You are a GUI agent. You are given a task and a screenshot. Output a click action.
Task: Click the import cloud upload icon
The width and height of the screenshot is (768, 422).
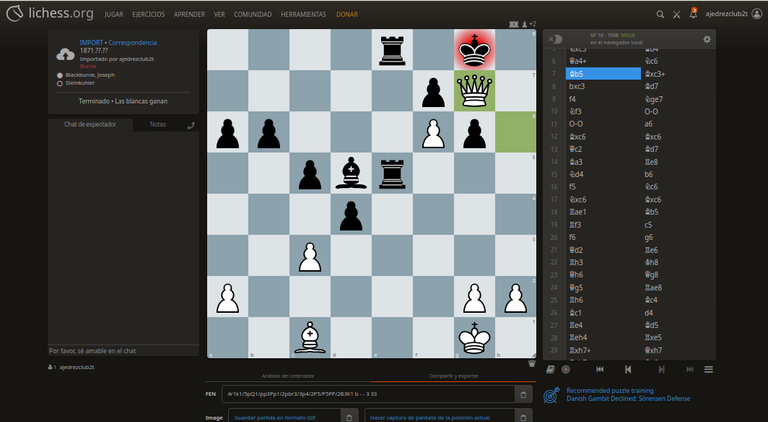pos(66,54)
